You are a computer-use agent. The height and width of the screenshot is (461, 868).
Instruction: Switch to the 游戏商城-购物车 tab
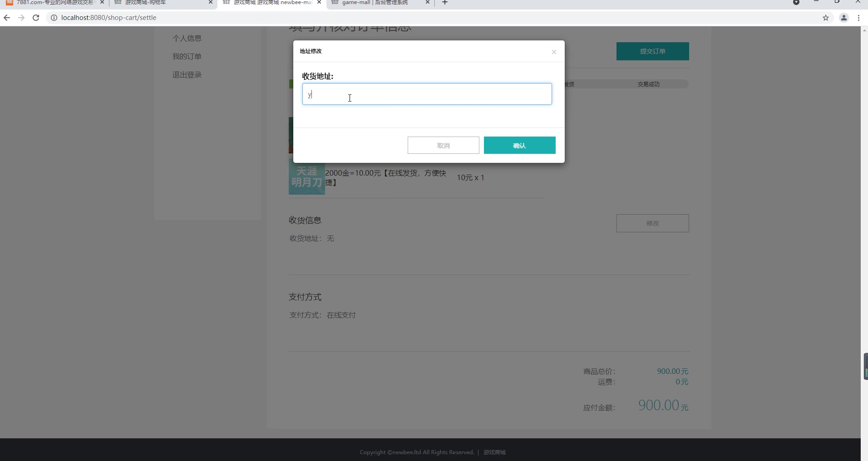click(163, 3)
